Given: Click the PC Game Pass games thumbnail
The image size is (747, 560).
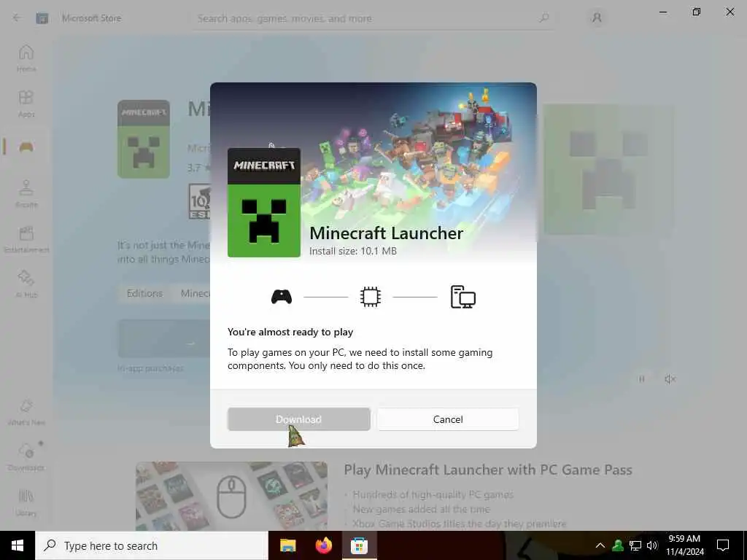Looking at the screenshot, I should coord(231,496).
